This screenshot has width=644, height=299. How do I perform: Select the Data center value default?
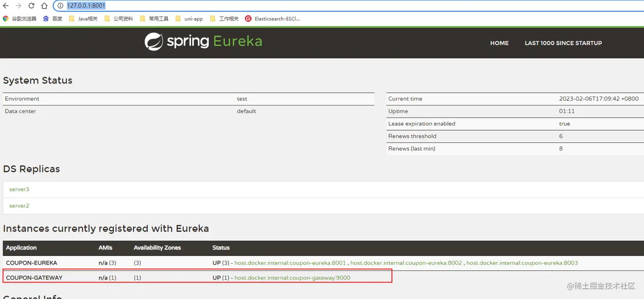tap(247, 111)
